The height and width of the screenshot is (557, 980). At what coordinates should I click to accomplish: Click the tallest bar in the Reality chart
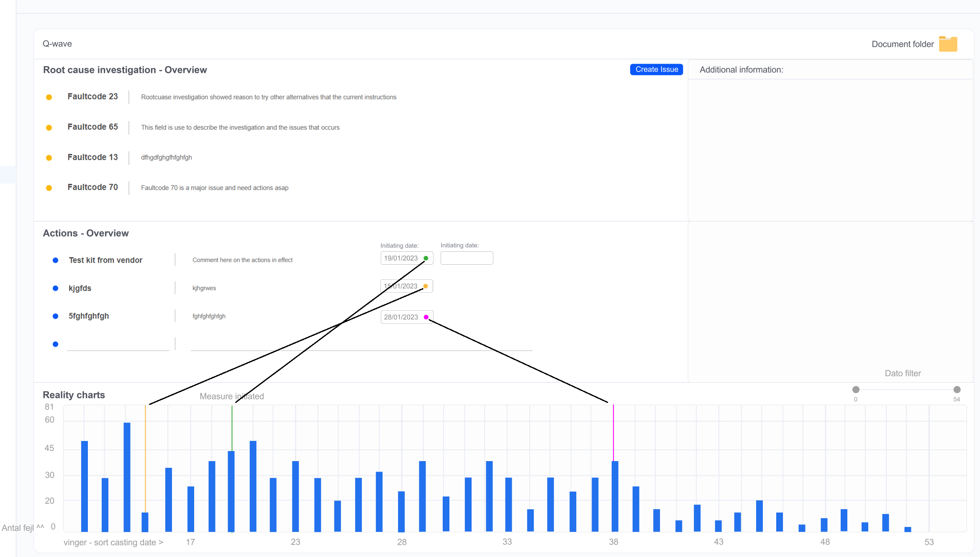[127, 477]
